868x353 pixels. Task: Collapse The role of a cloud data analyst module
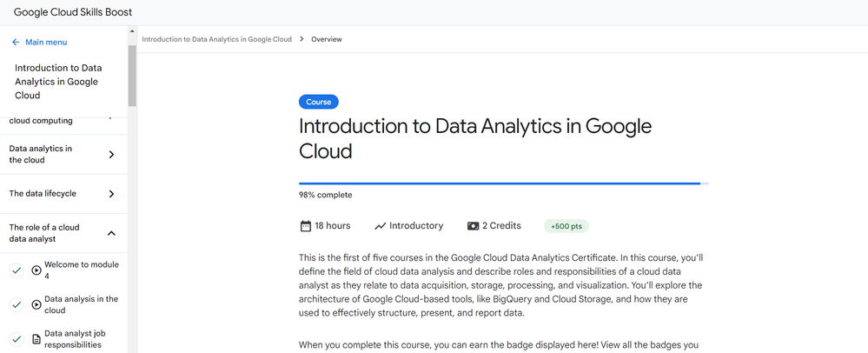point(111,233)
